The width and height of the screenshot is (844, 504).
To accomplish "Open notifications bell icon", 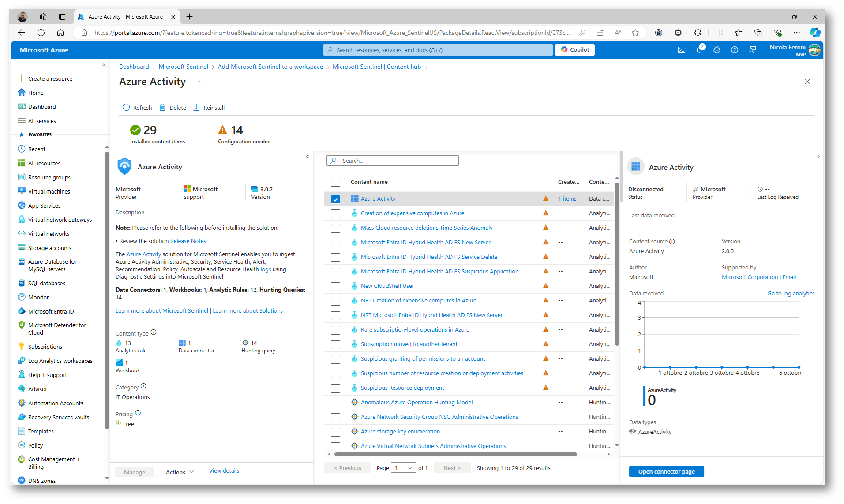I will coord(700,49).
